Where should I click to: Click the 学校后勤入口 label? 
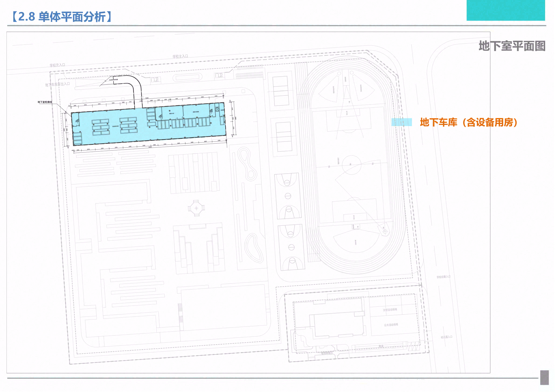(x=444, y=277)
